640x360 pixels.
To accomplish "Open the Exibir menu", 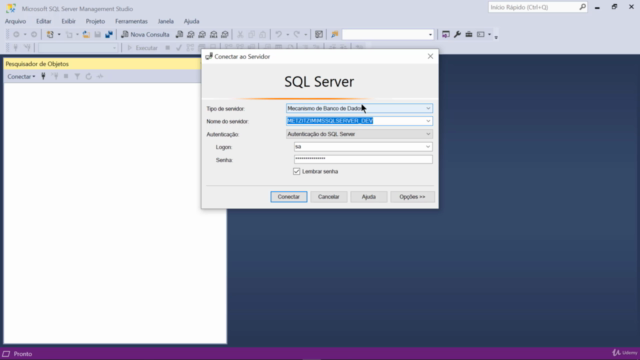I will coord(69,21).
